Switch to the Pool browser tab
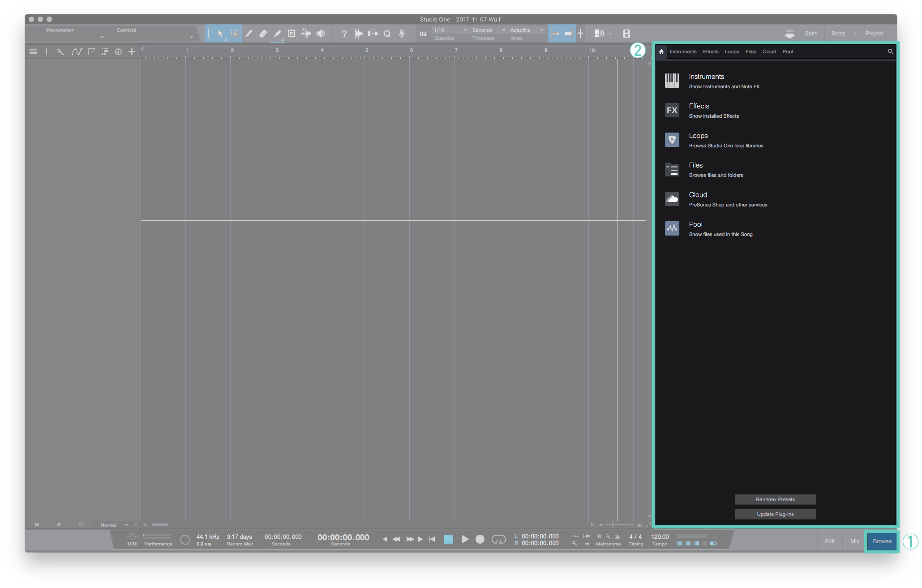922x588 pixels. (788, 52)
